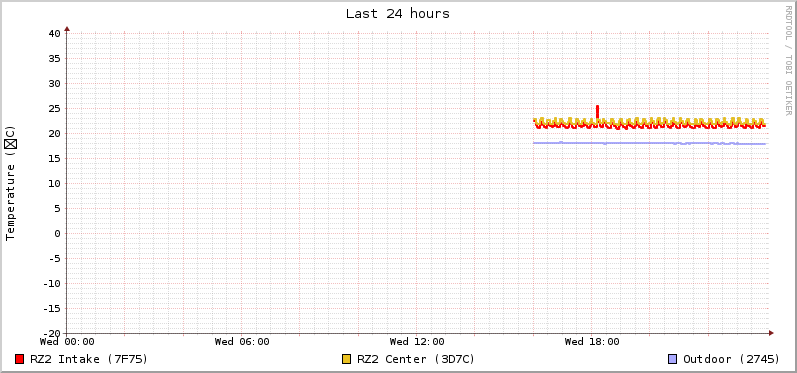Click the yellow RZ2 Center legend swatch
Image resolution: width=797 pixels, height=373 pixels.
[347, 359]
